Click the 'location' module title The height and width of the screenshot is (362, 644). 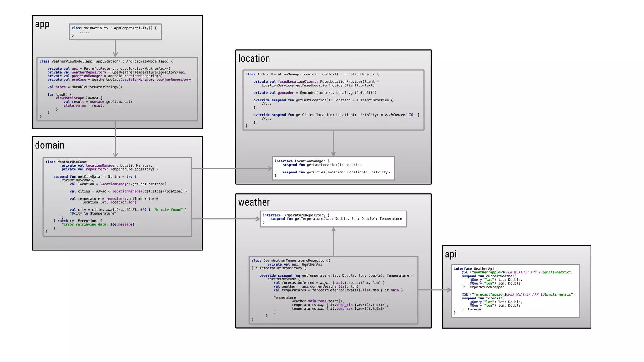click(x=254, y=58)
